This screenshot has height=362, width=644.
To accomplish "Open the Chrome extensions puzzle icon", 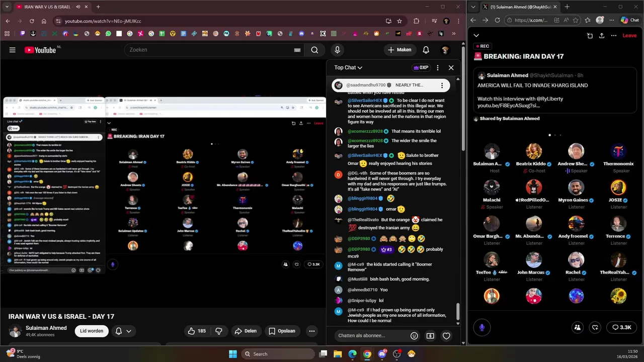I will coord(416,21).
